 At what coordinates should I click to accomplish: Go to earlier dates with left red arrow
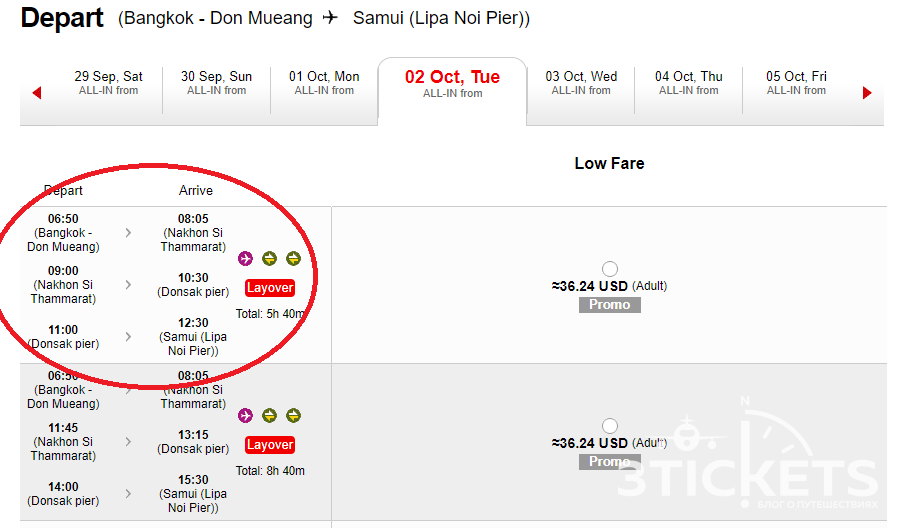pyautogui.click(x=37, y=93)
